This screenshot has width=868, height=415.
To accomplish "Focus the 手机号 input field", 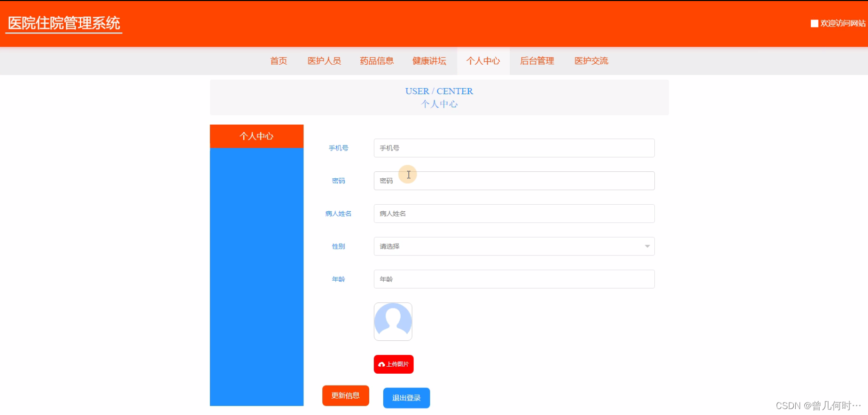I will pyautogui.click(x=514, y=148).
